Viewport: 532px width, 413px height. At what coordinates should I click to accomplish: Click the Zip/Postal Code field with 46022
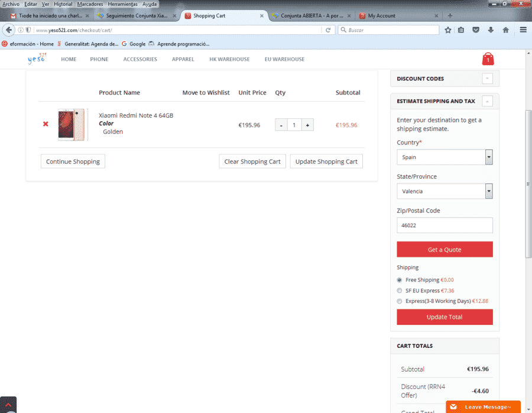point(445,225)
